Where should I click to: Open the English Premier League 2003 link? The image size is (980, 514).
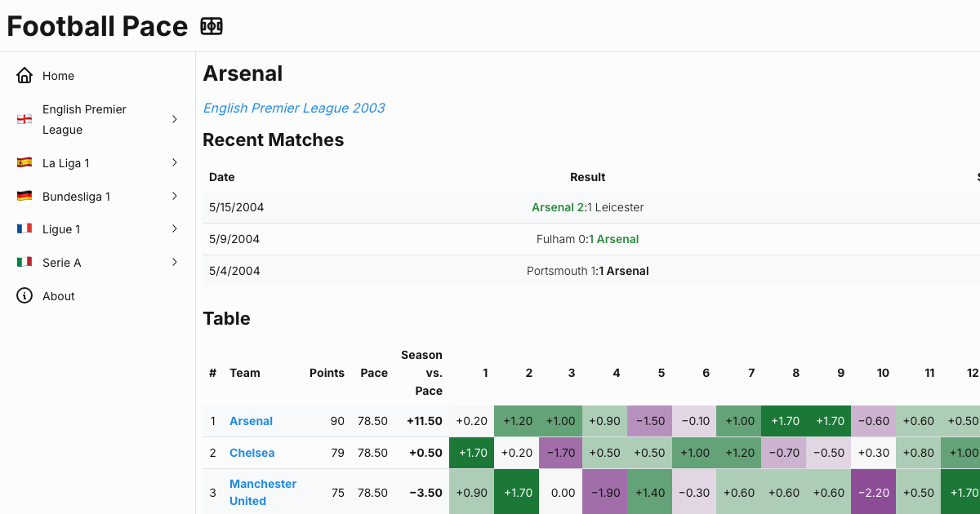pyautogui.click(x=293, y=108)
